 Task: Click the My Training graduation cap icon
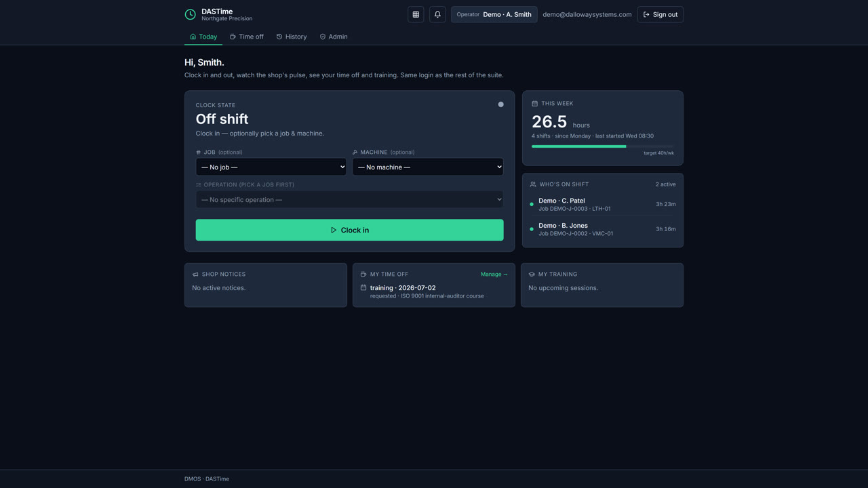click(x=532, y=274)
